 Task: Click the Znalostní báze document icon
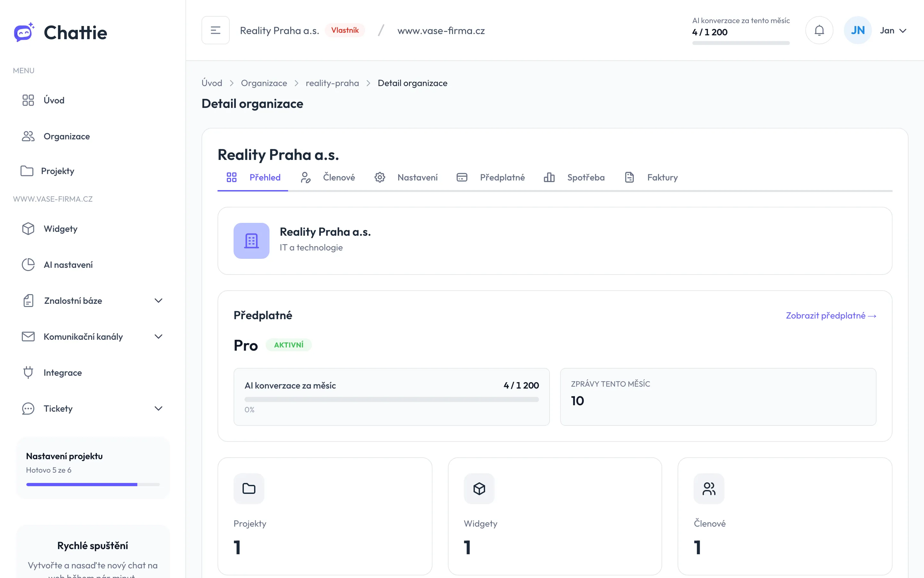(x=28, y=301)
